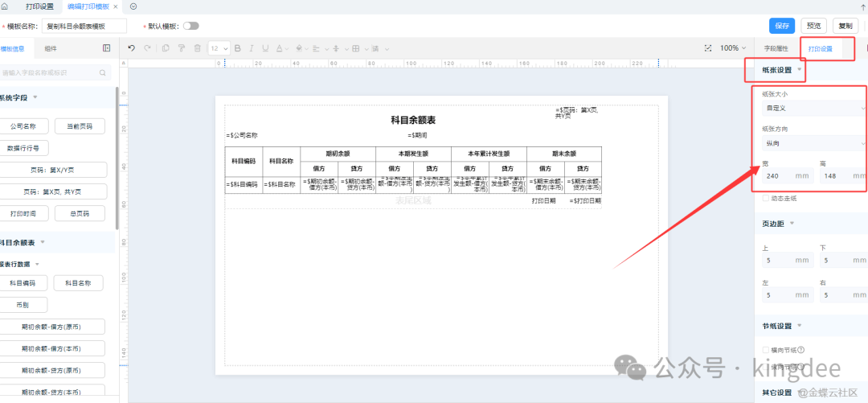Click the 预览 button
Screen dimensions: 868x403
click(813, 26)
